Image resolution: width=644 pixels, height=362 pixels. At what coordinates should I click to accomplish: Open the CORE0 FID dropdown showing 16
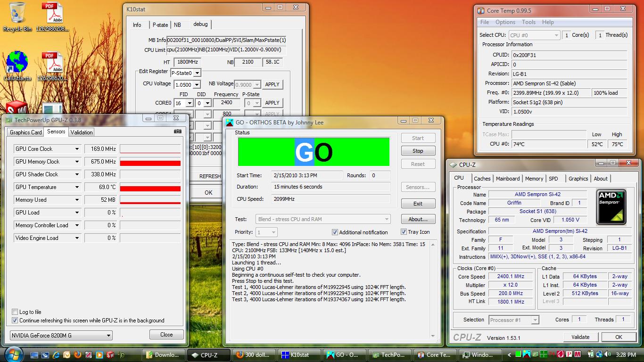pos(183,103)
